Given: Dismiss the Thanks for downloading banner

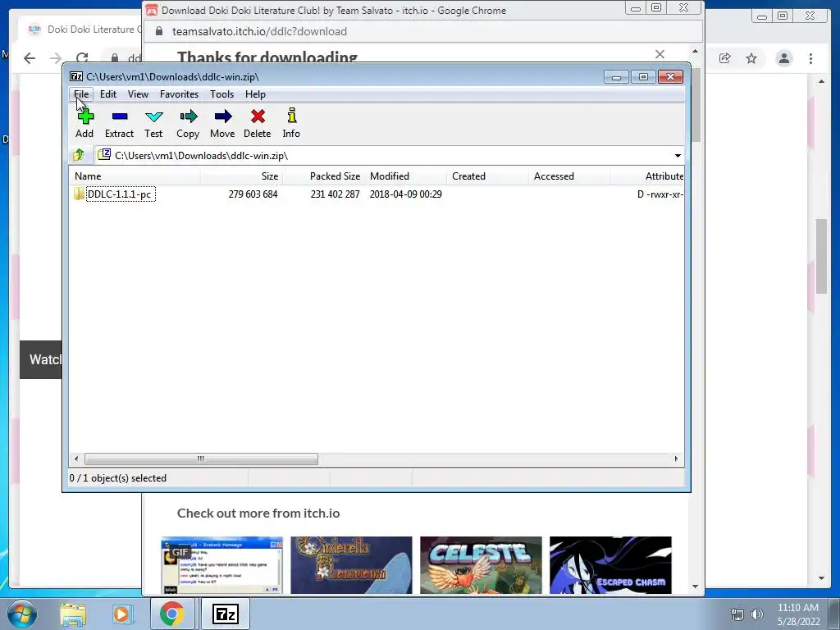Looking at the screenshot, I should click(x=660, y=54).
